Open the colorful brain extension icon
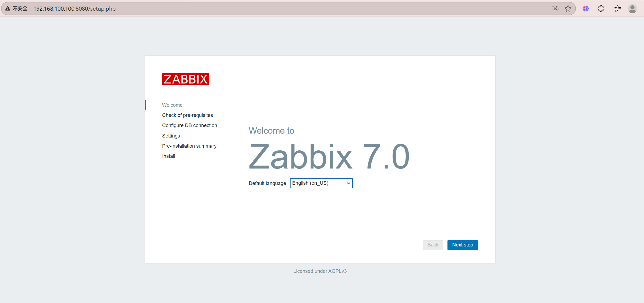Screen dimensions: 644x303 tap(585, 9)
